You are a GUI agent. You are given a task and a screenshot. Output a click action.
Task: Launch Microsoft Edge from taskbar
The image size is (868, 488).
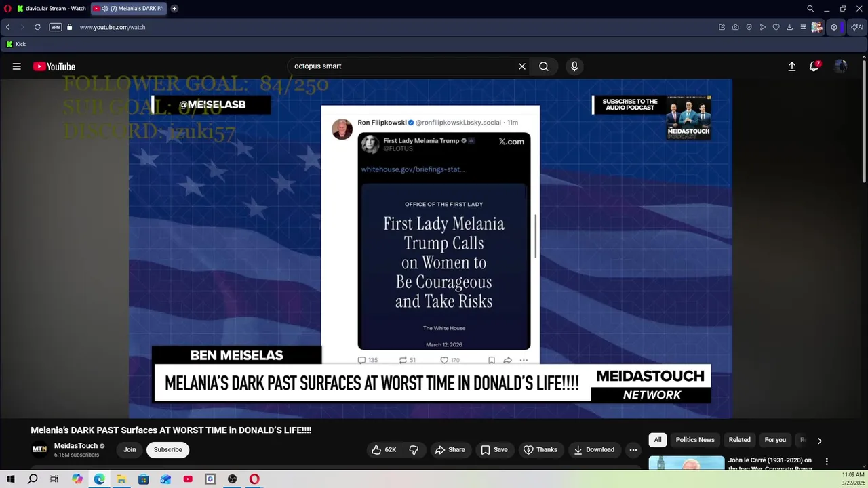coord(99,479)
